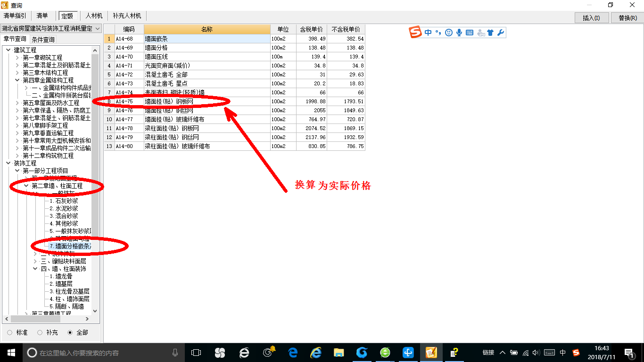Select tree item 4.柱、墙饰面层
Viewport: 644px width, 362px height.
69,299
